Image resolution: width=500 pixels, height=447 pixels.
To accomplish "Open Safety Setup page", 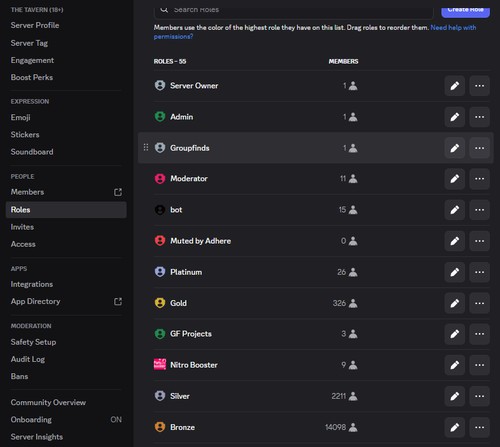I will (33, 342).
